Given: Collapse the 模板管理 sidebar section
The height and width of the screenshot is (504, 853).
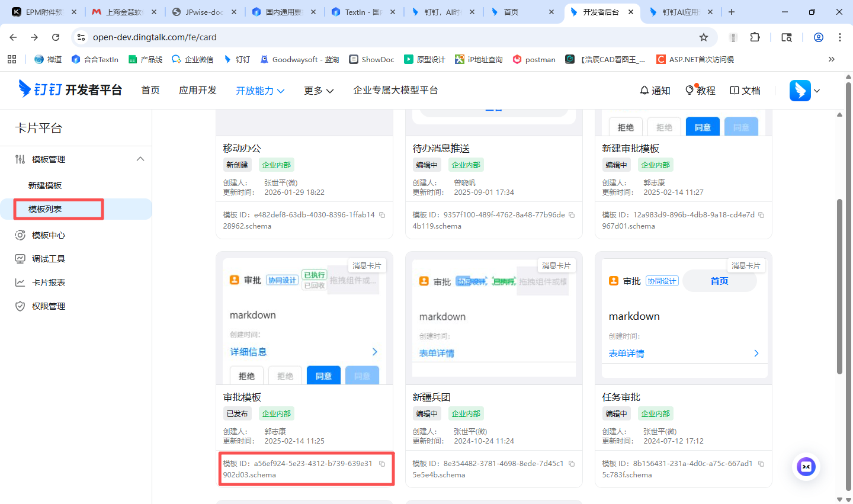Looking at the screenshot, I should pos(140,159).
